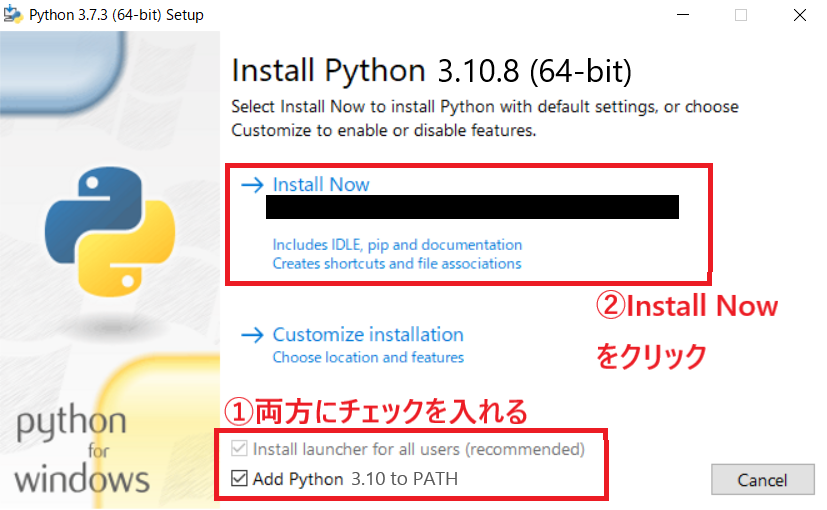
Task: Toggle the Add Python 3.10 to PATH checkbox
Action: [x=239, y=479]
